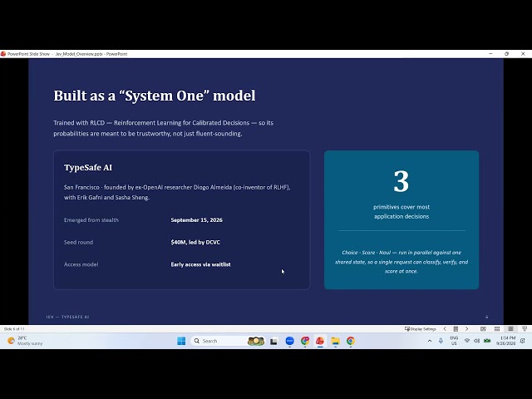Open Wi-Fi network settings icon
Viewport: 532px width, 399px height.
click(467, 341)
